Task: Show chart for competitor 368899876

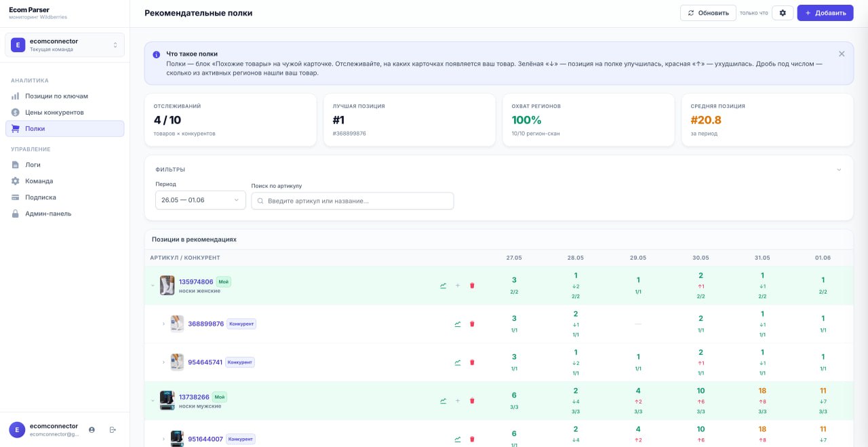Action: [458, 324]
